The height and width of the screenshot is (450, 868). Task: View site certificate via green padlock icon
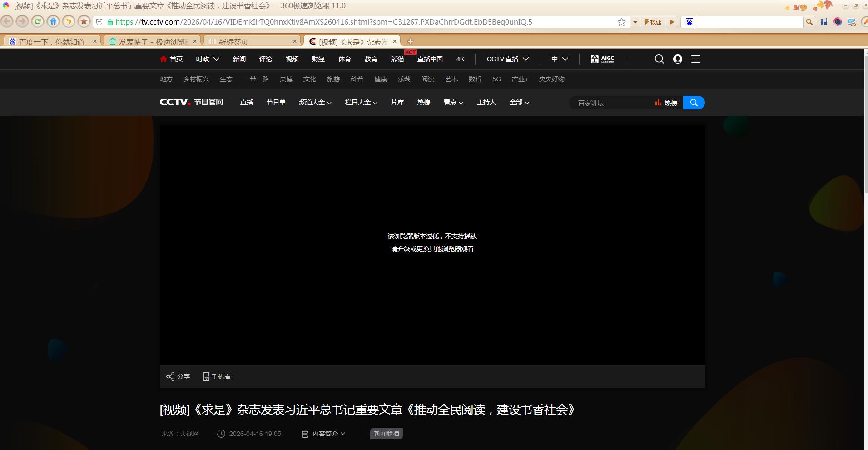[x=110, y=22]
